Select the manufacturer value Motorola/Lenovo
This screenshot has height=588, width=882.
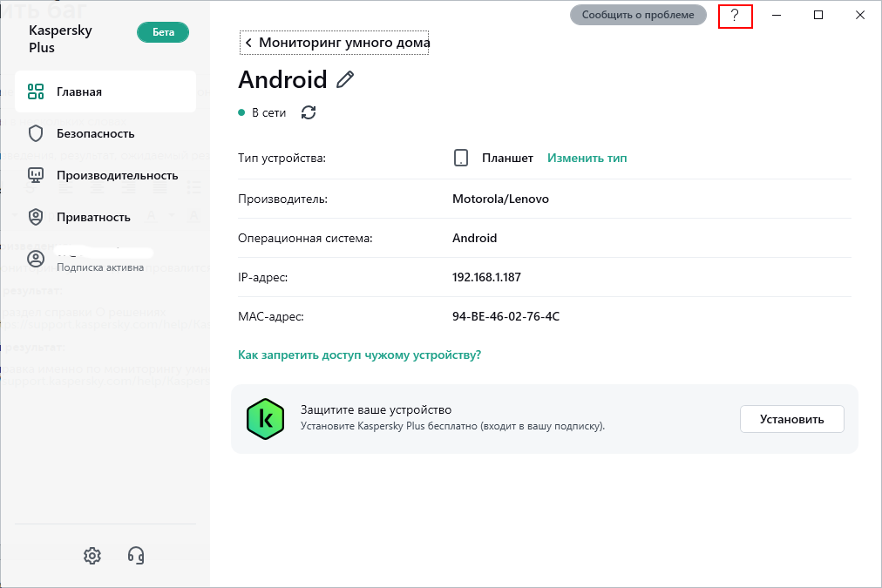click(x=500, y=199)
